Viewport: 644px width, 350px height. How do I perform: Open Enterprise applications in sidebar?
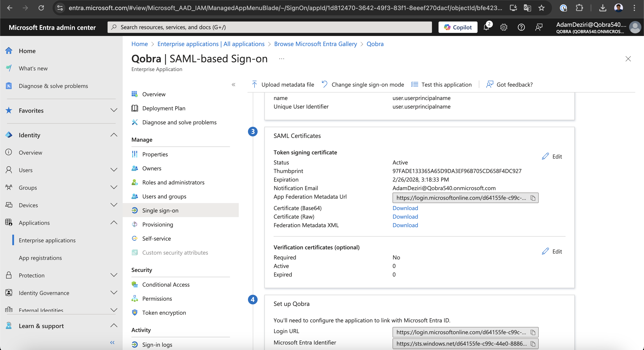click(x=47, y=240)
